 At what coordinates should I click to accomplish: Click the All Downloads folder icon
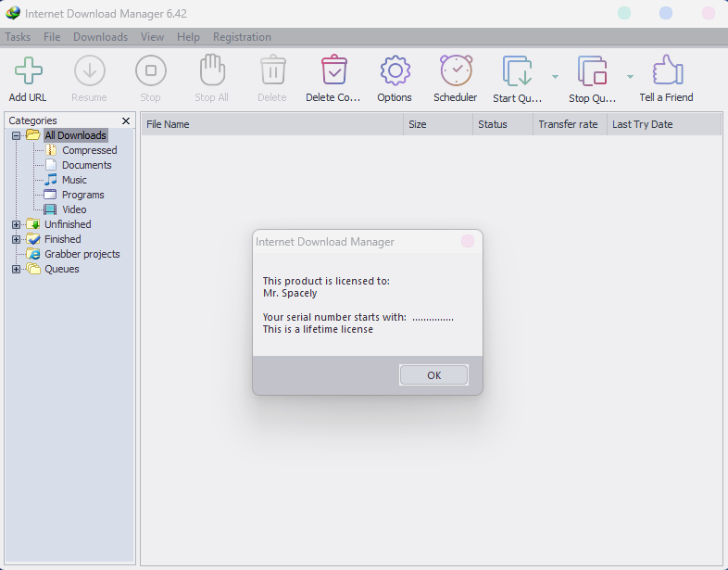click(33, 135)
